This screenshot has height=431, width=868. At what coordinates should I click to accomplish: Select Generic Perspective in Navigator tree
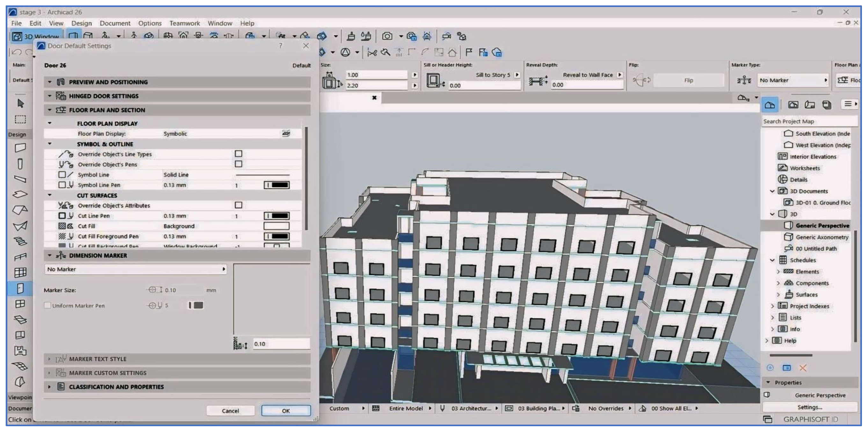click(x=822, y=226)
